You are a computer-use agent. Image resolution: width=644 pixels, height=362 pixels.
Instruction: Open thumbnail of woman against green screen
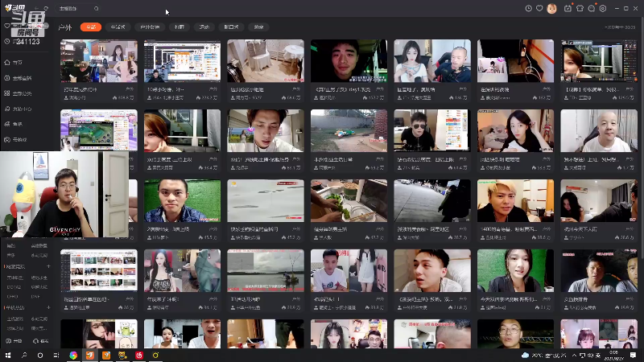point(515,271)
